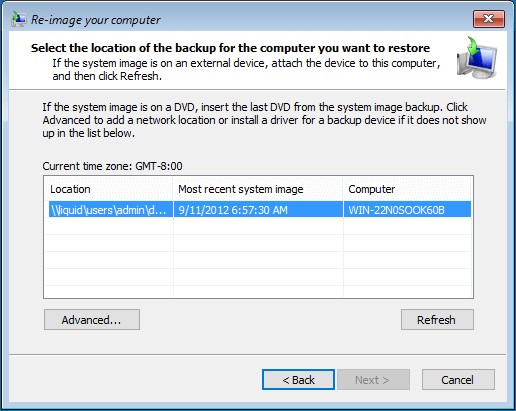516x411 pixels.
Task: Open the Advanced... options
Action: 92,320
